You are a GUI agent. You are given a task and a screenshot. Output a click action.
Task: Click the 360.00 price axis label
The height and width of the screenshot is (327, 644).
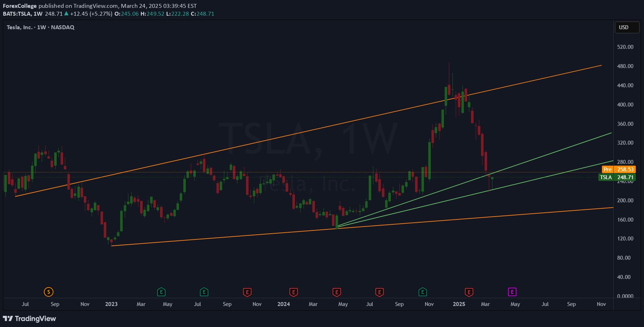point(625,124)
